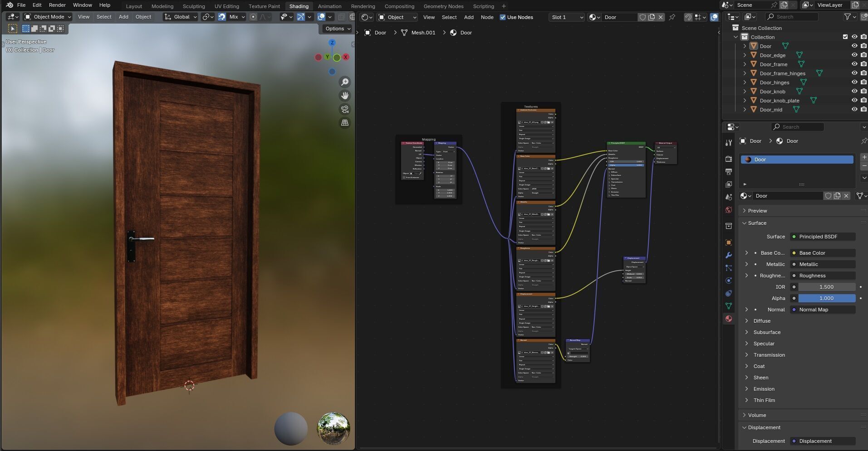
Task: Hide Door_hinges object with eye icon
Action: (854, 82)
